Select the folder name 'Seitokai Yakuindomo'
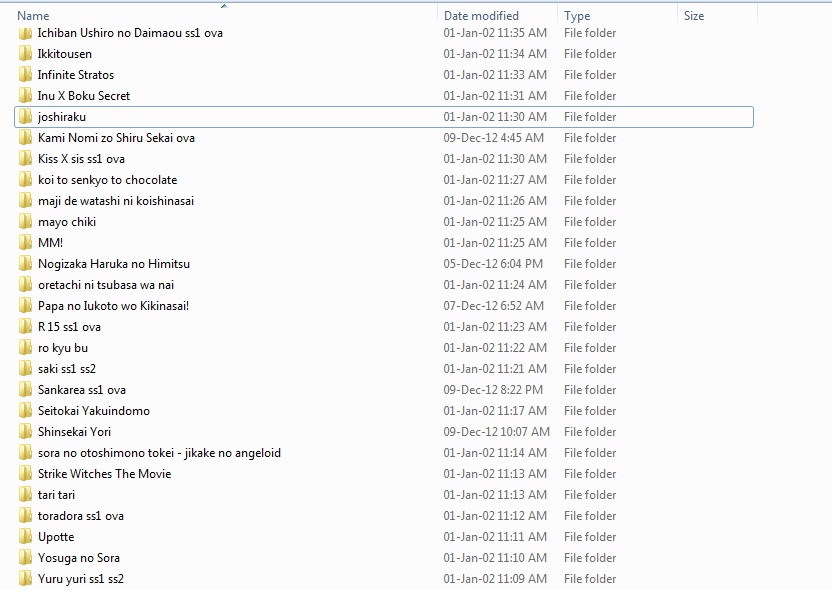This screenshot has width=832, height=590. [x=93, y=411]
